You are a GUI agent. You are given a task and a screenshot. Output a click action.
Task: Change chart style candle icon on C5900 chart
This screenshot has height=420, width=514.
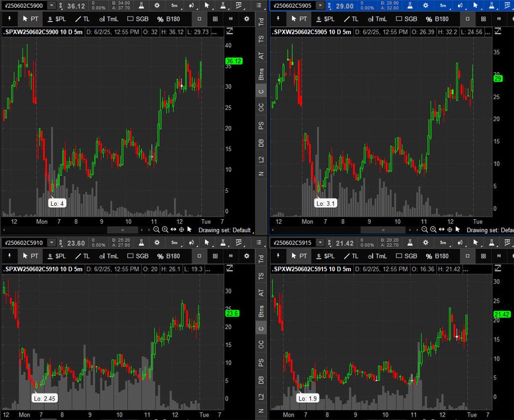[191, 5]
